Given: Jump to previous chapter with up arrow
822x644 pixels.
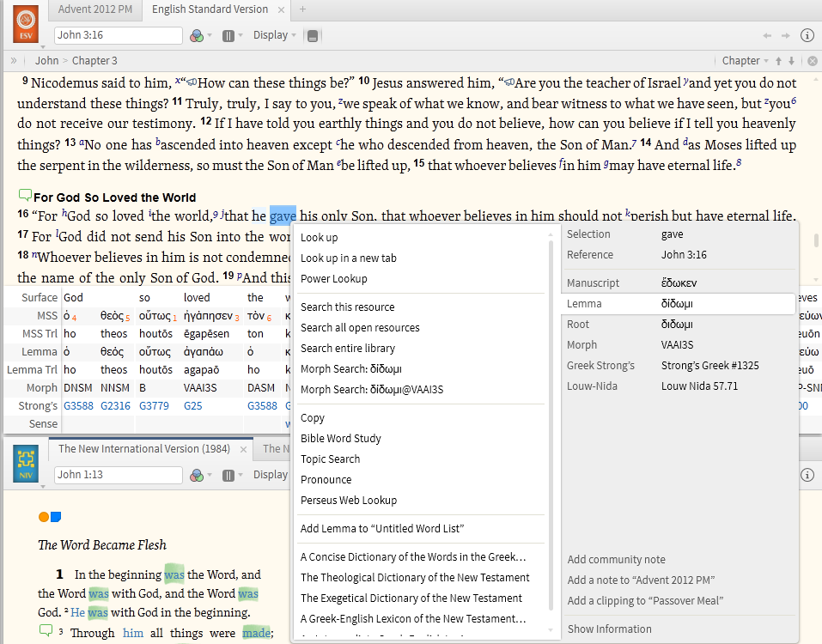Looking at the screenshot, I should [x=778, y=61].
